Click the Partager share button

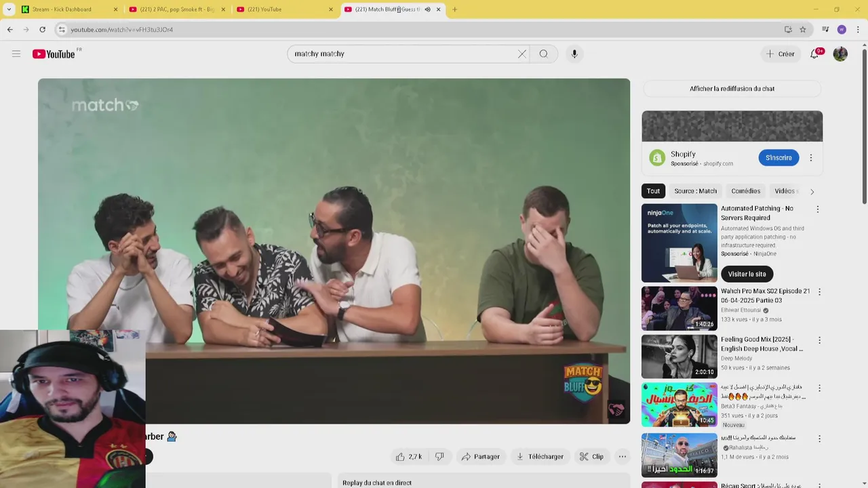(x=480, y=457)
